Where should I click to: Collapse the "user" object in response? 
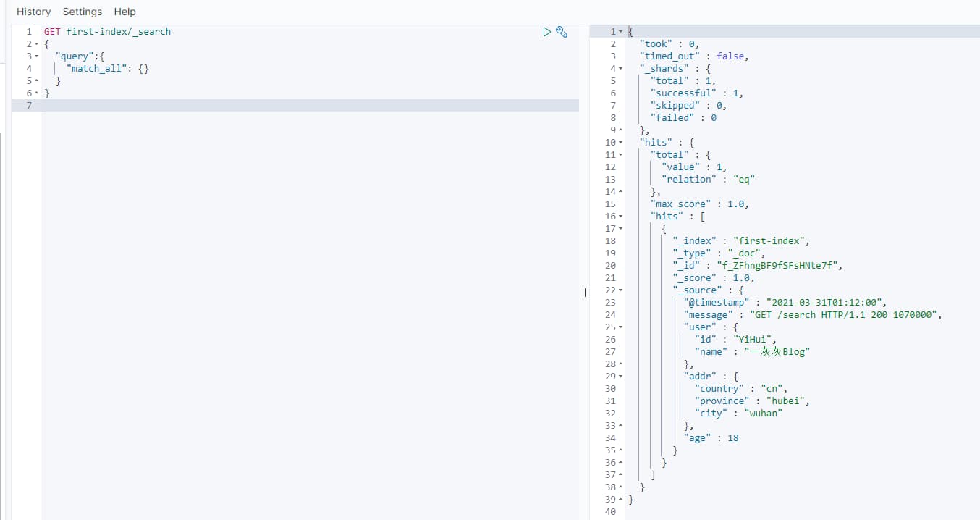click(x=620, y=327)
